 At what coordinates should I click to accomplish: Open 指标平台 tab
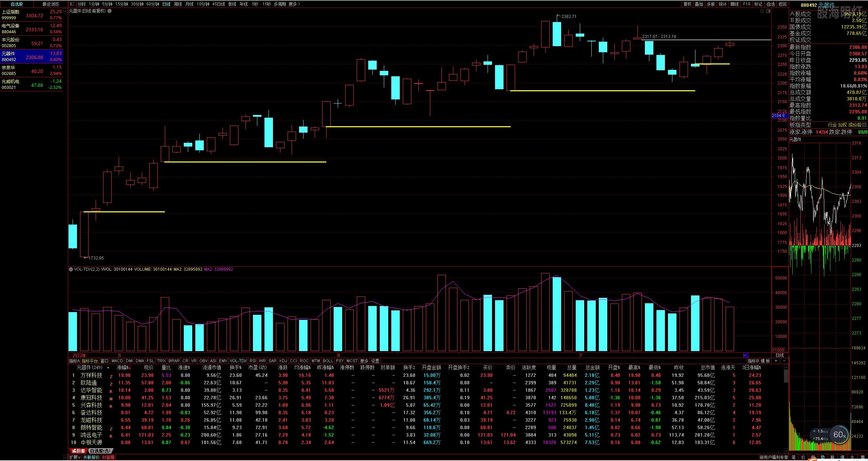pos(90,361)
